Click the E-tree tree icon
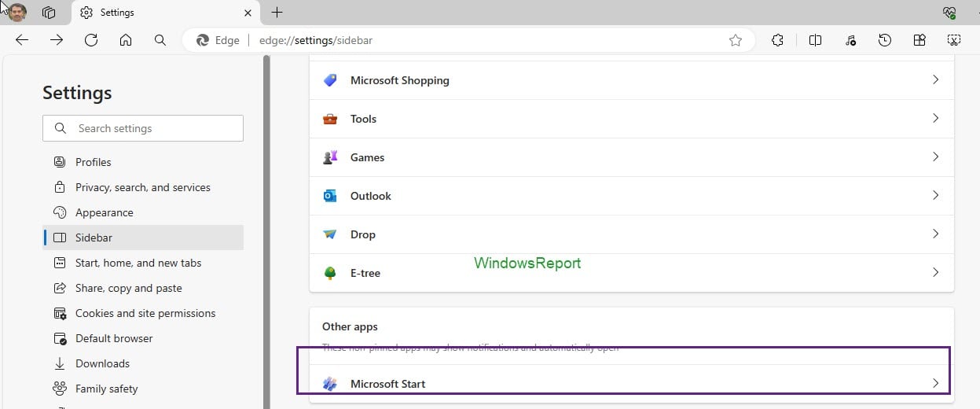980x409 pixels. (330, 273)
